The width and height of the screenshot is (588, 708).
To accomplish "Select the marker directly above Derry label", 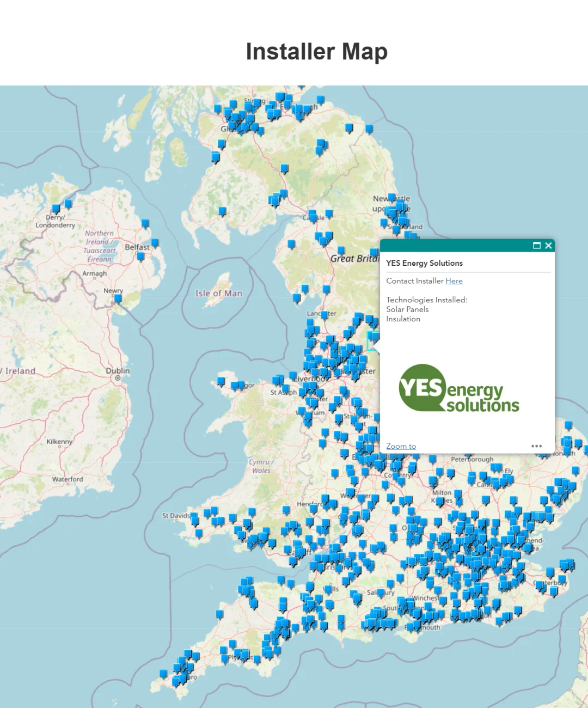I will (56, 209).
